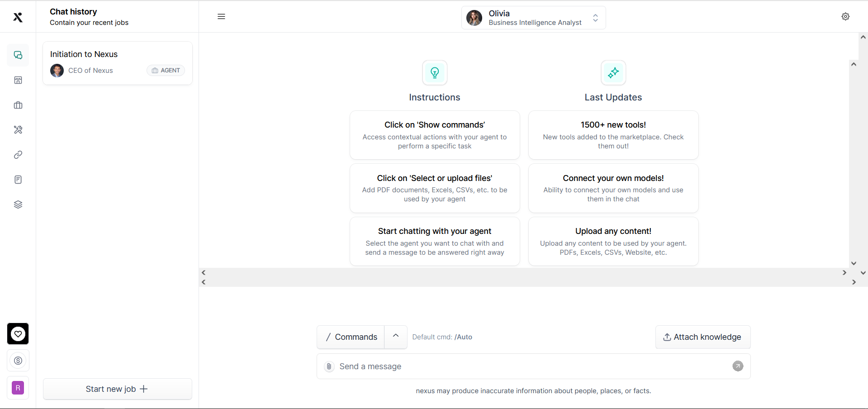Open the marketplace store icon

(x=18, y=80)
